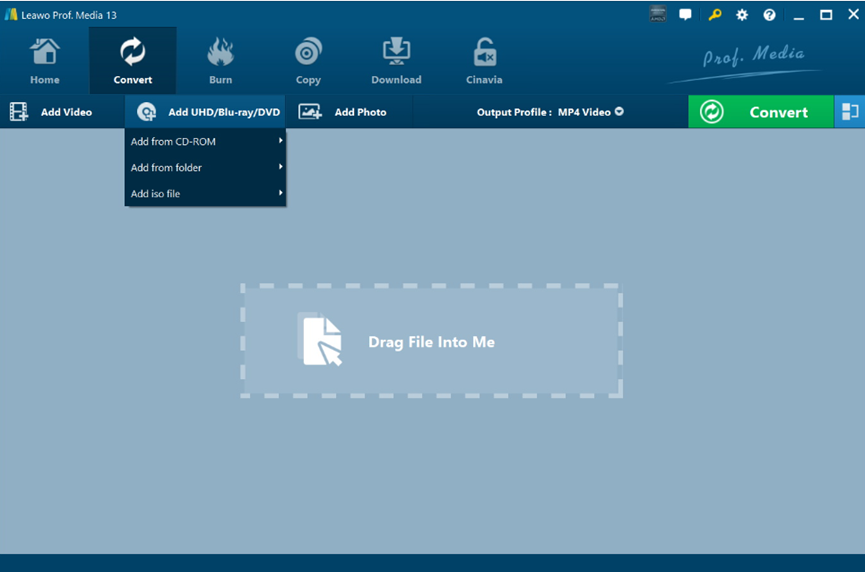
Task: Open settings with the gear icon
Action: click(742, 15)
